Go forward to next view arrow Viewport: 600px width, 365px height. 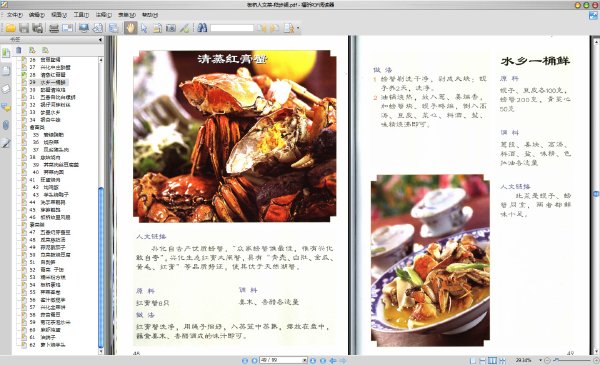point(343,360)
